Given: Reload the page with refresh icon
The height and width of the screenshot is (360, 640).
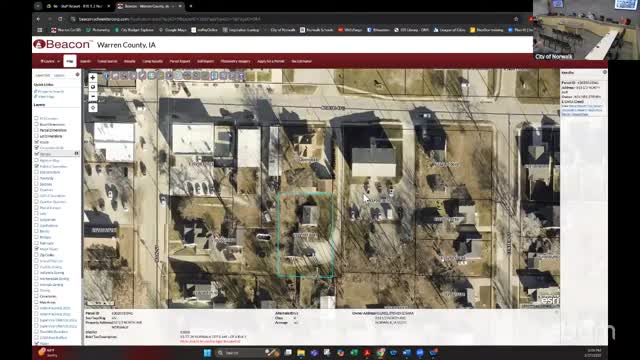Looking at the screenshot, I should click(x=60, y=19).
